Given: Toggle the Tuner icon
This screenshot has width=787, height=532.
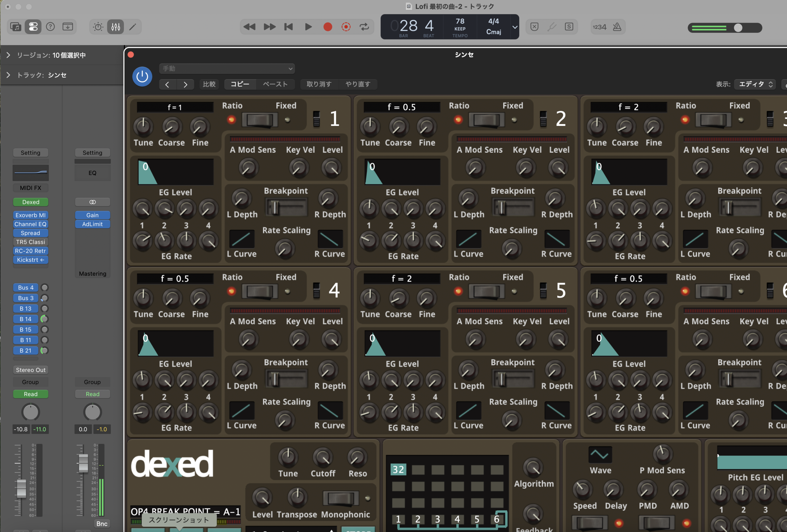Looking at the screenshot, I should (x=552, y=27).
